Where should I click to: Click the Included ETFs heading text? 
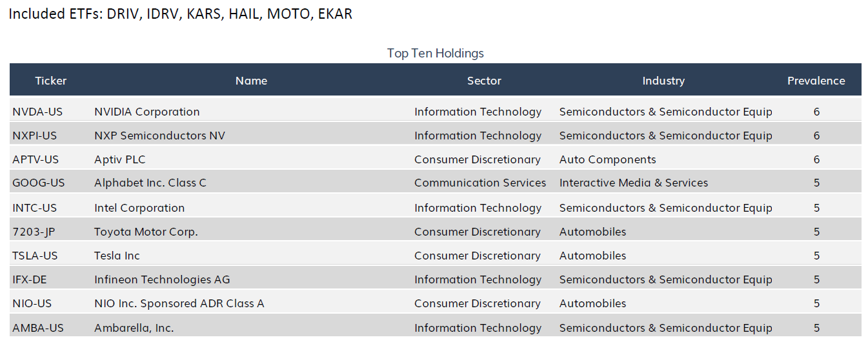pyautogui.click(x=181, y=14)
